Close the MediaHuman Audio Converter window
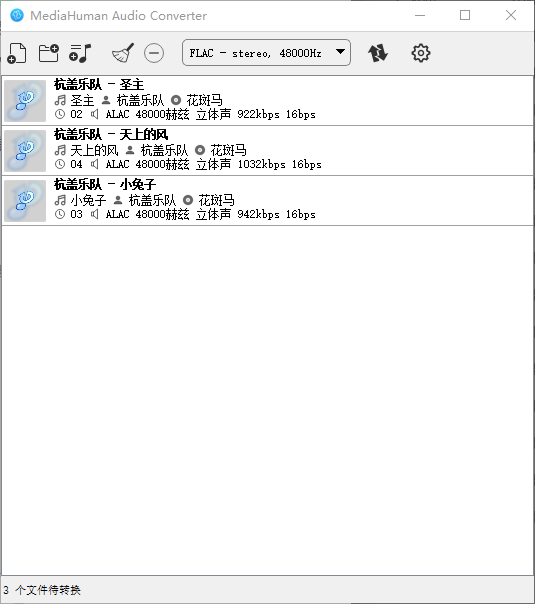The height and width of the screenshot is (604, 535). click(511, 15)
